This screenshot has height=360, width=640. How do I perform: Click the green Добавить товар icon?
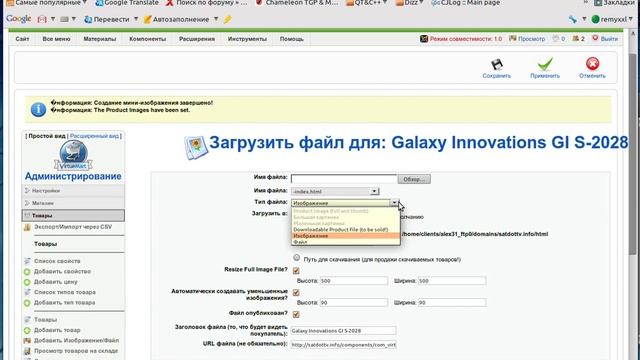[27, 330]
